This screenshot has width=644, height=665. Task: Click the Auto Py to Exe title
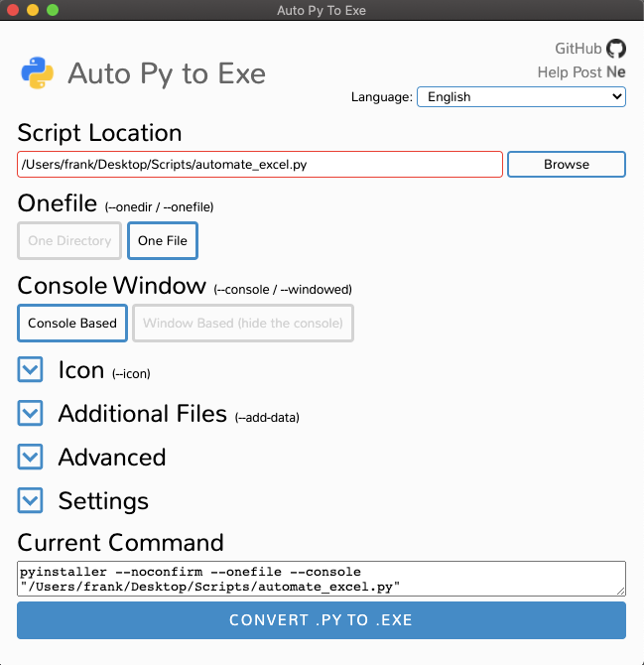167,74
